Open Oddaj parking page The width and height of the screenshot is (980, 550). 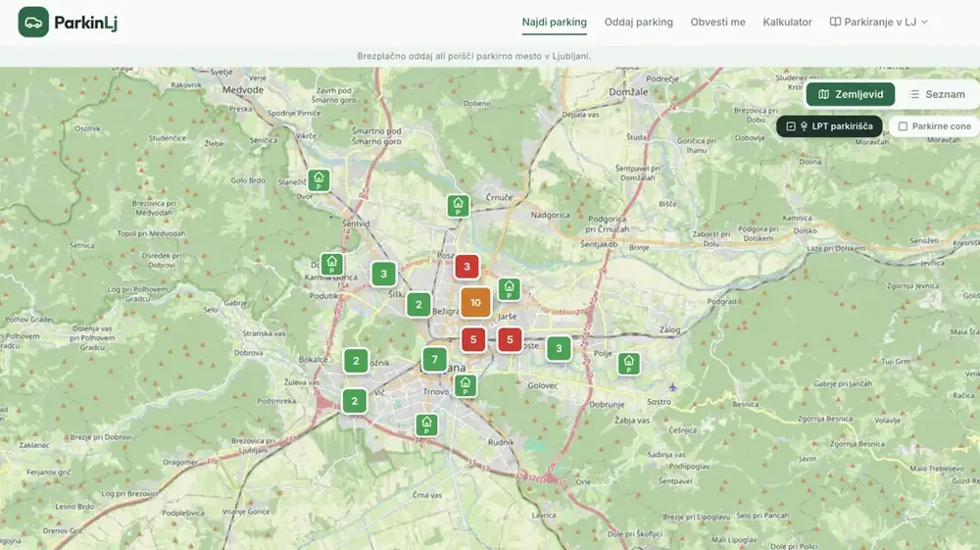tap(639, 22)
